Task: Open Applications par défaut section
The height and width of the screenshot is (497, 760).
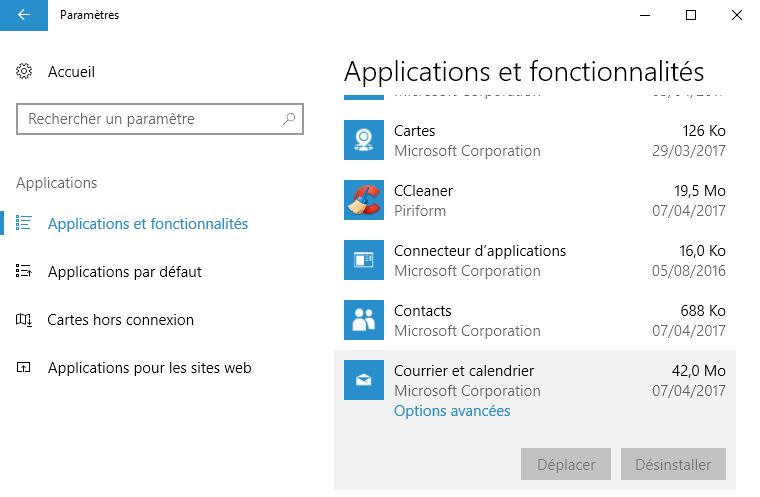Action: coord(125,272)
